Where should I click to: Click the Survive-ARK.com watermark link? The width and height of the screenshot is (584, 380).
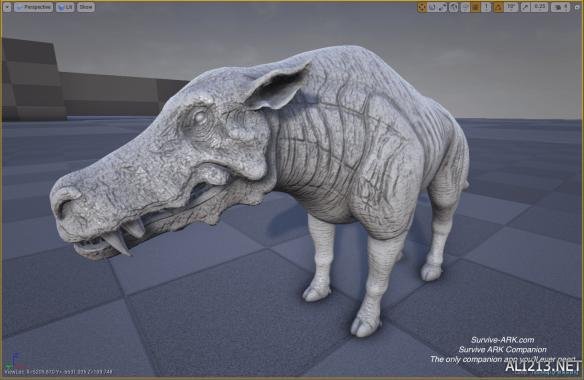pyautogui.click(x=502, y=340)
